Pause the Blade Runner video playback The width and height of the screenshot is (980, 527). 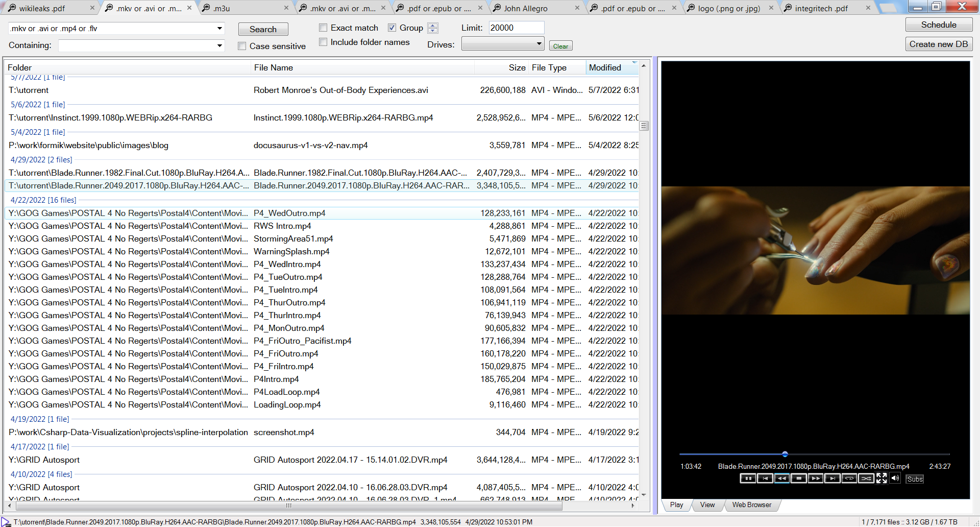pyautogui.click(x=748, y=478)
